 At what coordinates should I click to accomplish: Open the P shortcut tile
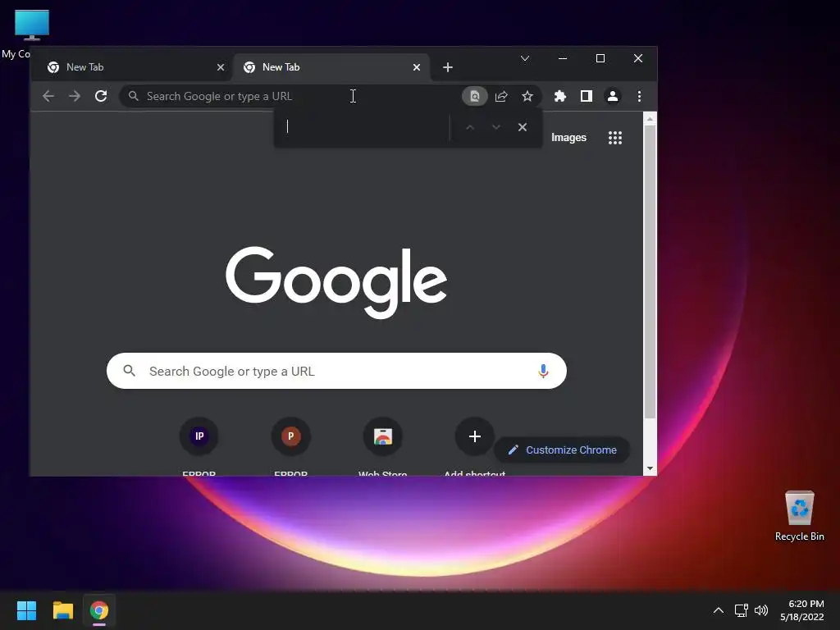coord(291,436)
